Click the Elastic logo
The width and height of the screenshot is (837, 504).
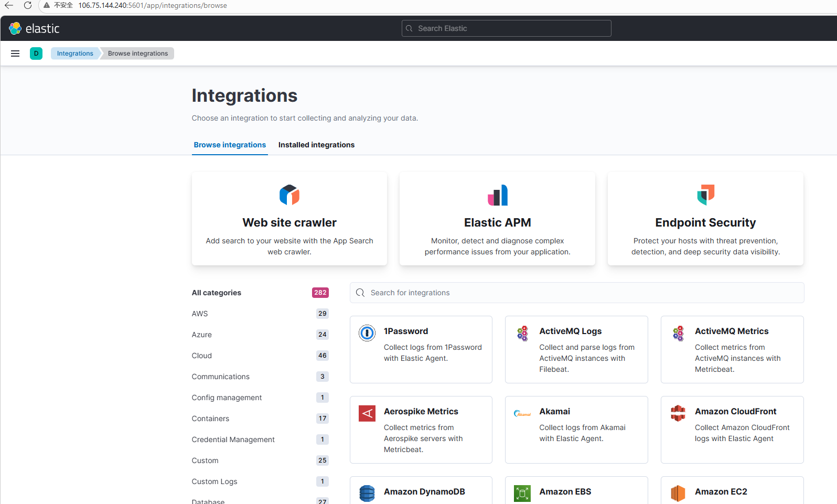35,28
